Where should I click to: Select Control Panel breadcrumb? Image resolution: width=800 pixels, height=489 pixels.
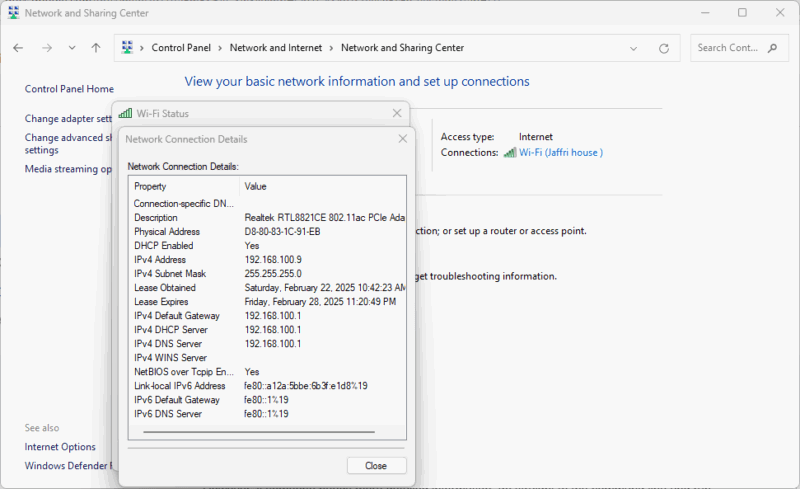click(x=181, y=48)
